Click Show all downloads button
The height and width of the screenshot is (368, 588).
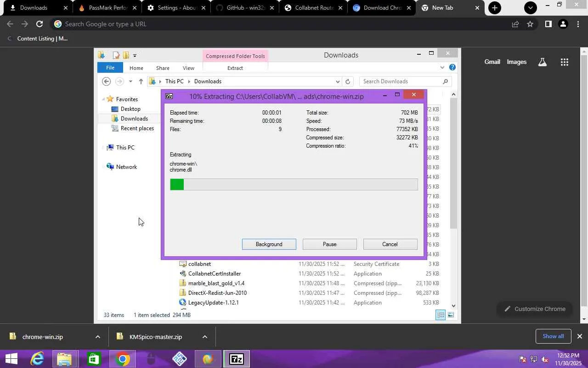click(x=553, y=336)
